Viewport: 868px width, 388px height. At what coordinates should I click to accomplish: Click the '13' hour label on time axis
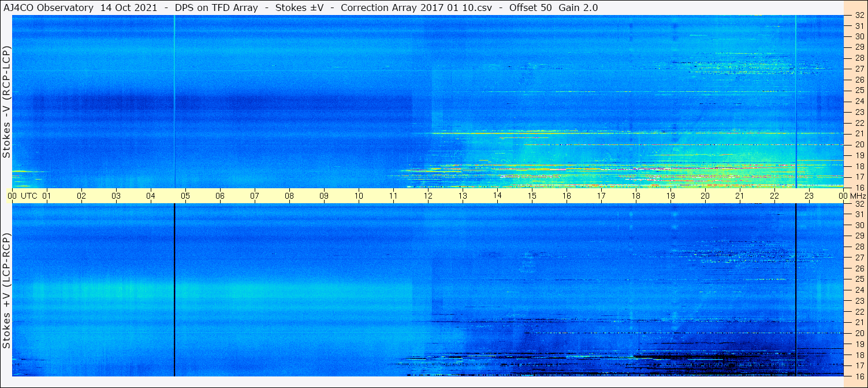463,196
